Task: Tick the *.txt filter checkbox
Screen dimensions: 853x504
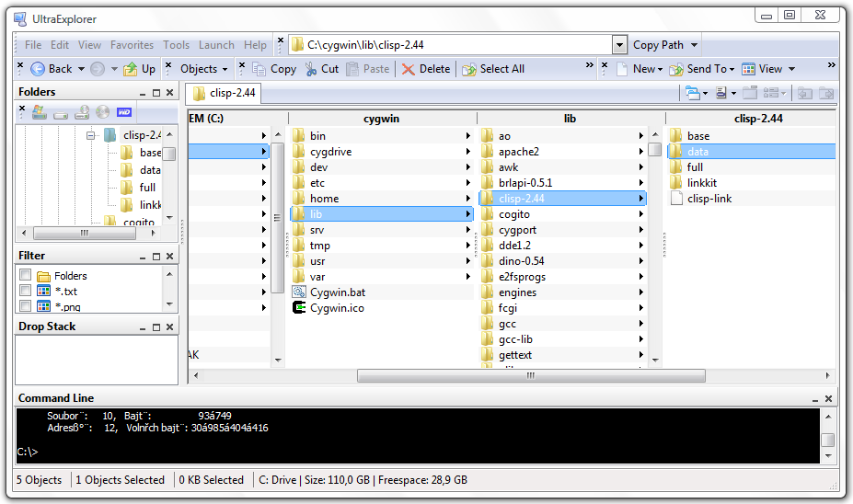Action: tap(25, 291)
